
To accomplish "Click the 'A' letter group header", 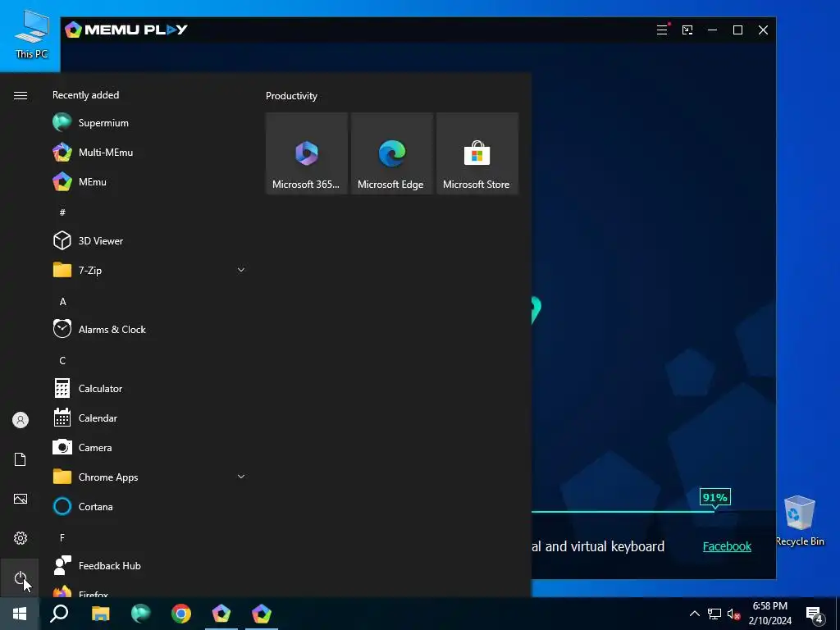I will (x=62, y=301).
